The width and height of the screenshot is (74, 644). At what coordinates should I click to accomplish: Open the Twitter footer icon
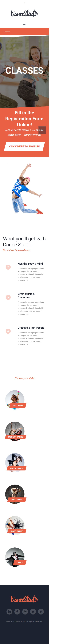click(33, 612)
